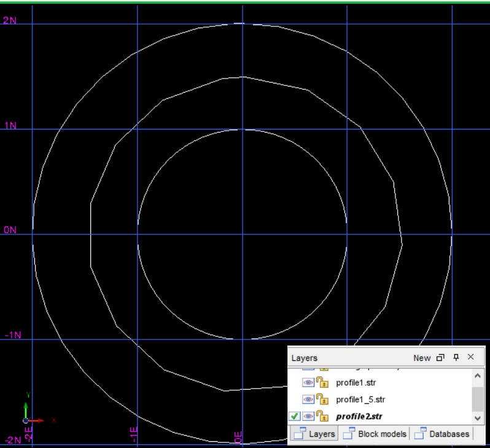490x448 pixels.
Task: Switch to the Layers tab
Action: tap(314, 434)
